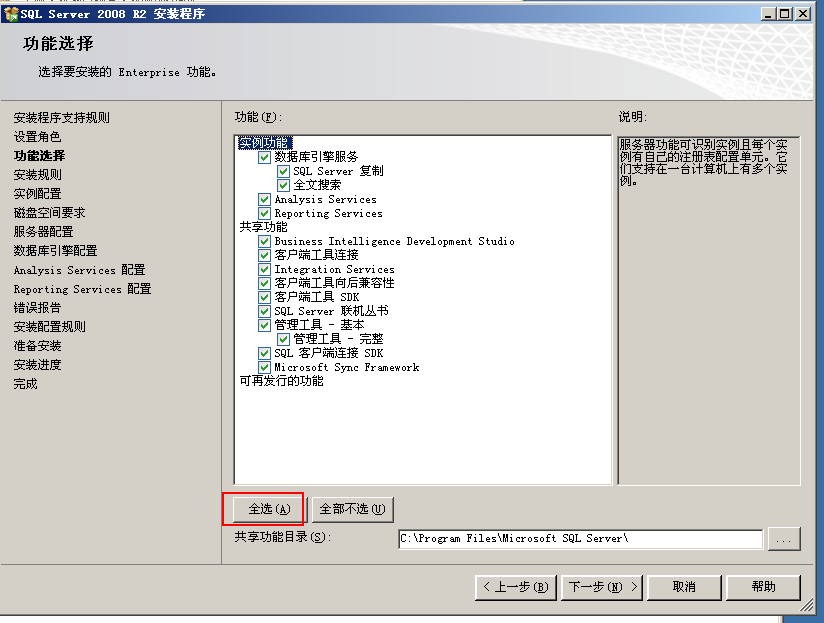The image size is (824, 623).
Task: Click 安装配置规则 in the steps list
Action: [49, 327]
